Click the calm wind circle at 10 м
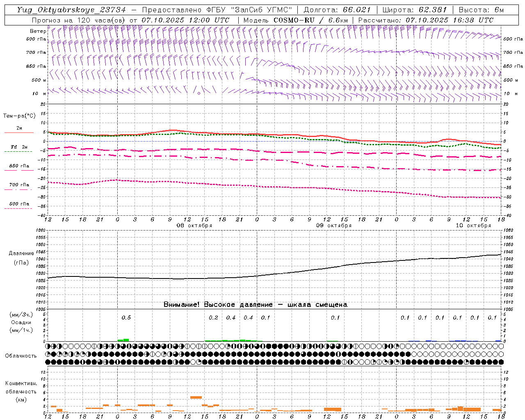525x420 pixels. coord(199,93)
